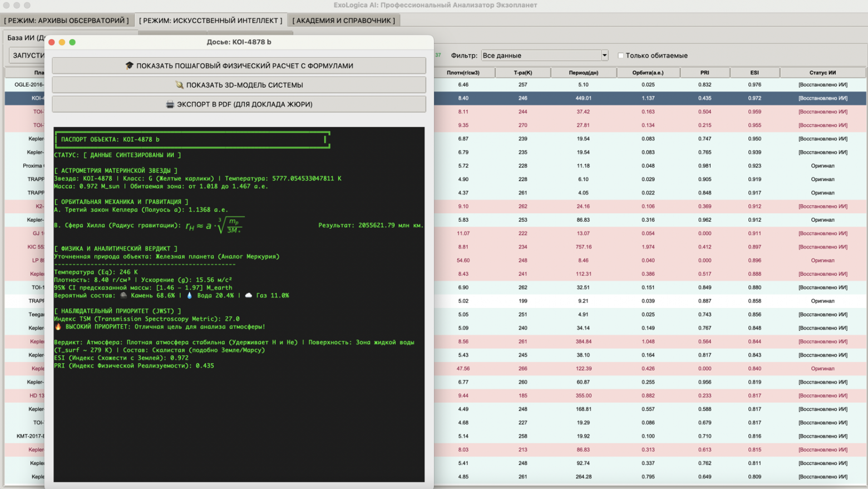Click the partially hidden "ЗАПУСТИ" button

[x=28, y=56]
